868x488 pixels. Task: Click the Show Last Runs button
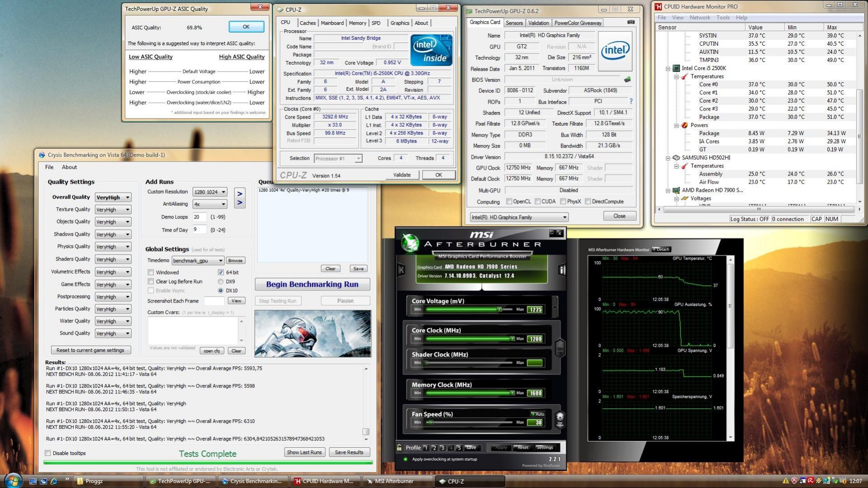pyautogui.click(x=304, y=452)
